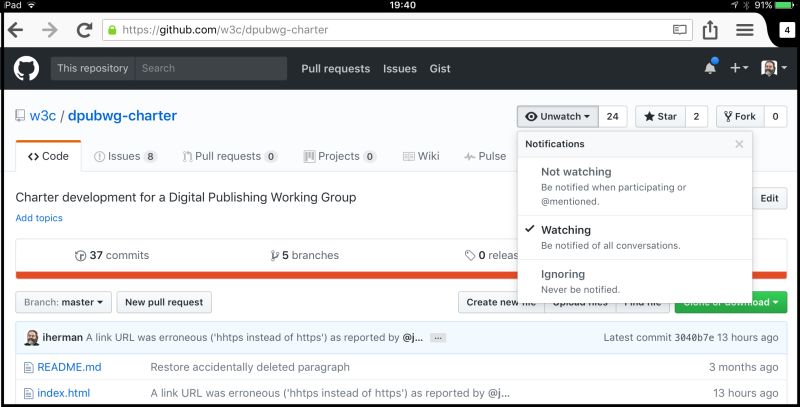Switch to the repository Pull requests tab

pos(230,156)
